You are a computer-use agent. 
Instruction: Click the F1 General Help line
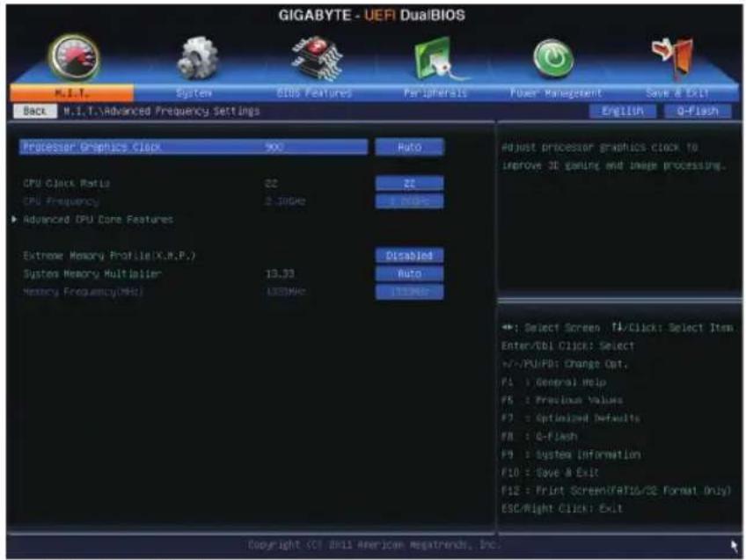pos(554,382)
